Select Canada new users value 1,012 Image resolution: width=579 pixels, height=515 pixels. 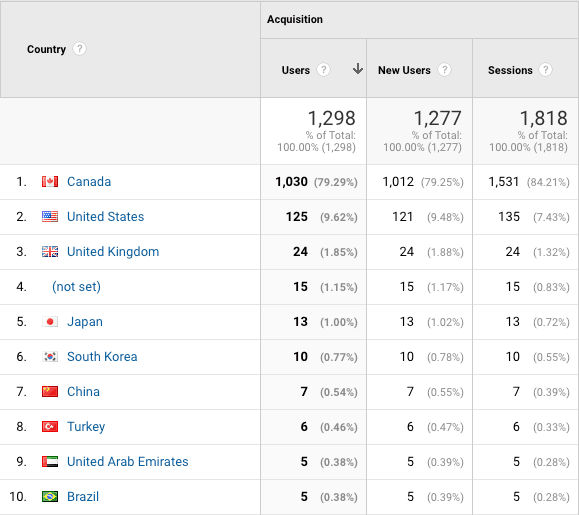(398, 182)
